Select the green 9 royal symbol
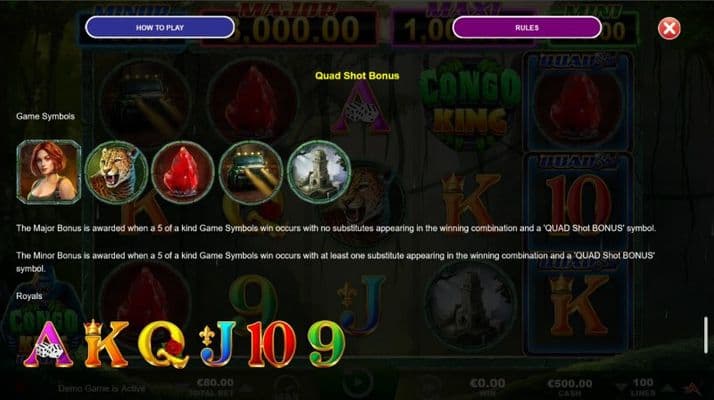 click(326, 344)
